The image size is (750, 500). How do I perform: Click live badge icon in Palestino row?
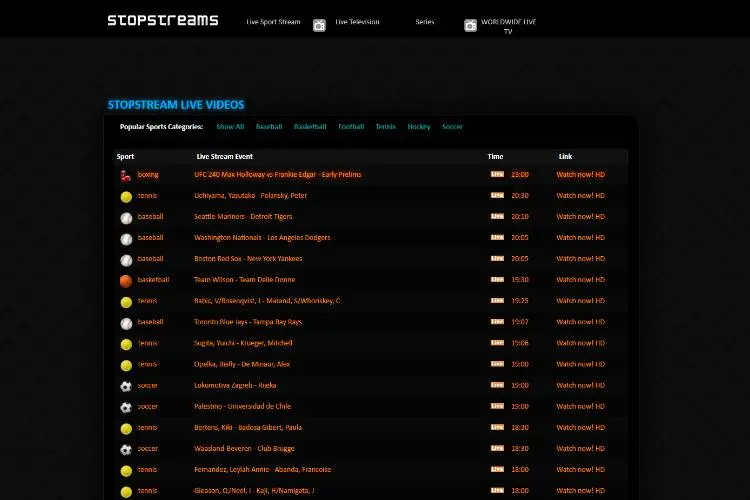(x=497, y=406)
